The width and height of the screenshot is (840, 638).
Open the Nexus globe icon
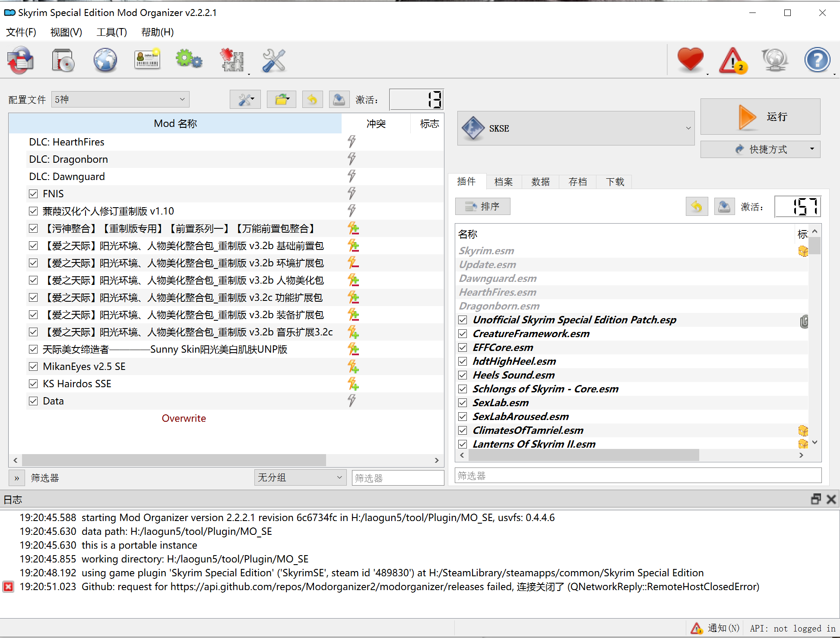(105, 60)
